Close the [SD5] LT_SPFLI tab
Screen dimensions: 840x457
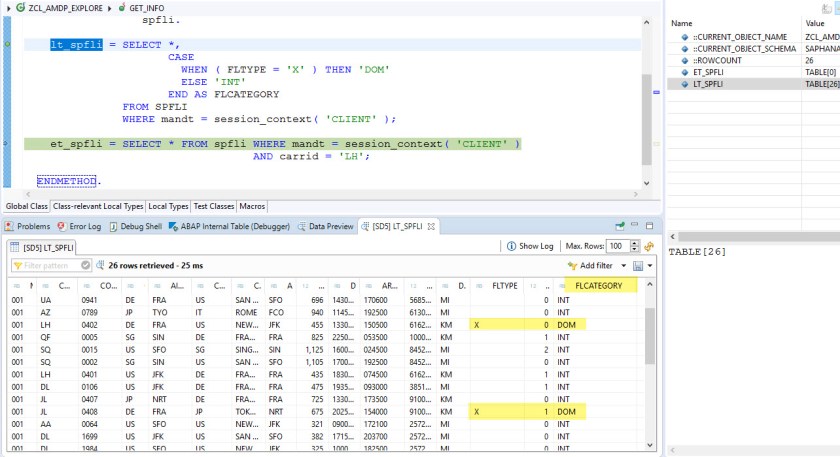[432, 227]
